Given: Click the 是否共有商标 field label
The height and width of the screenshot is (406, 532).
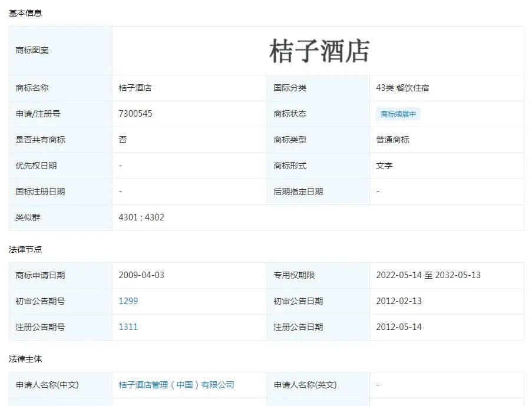Looking at the screenshot, I should (x=41, y=140).
